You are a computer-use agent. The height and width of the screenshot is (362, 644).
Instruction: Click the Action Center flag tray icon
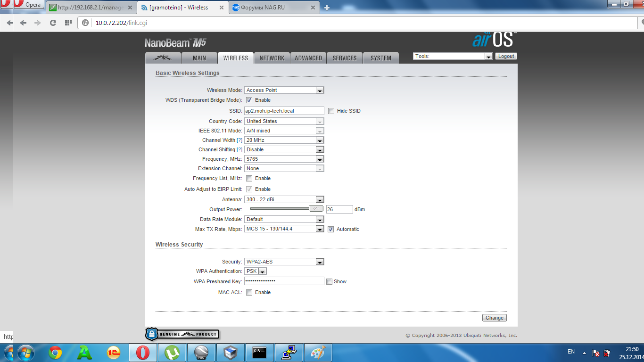point(596,353)
